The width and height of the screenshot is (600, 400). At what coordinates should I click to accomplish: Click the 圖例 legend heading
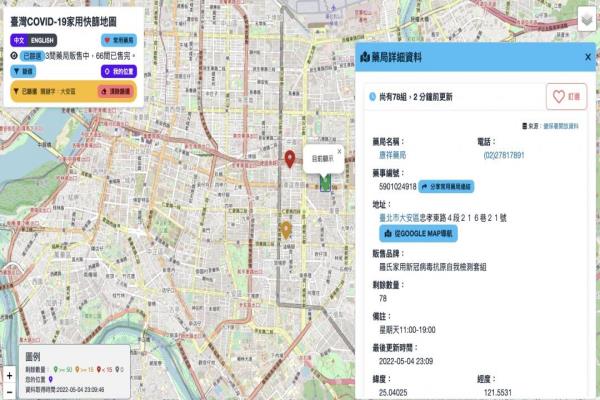[33, 357]
